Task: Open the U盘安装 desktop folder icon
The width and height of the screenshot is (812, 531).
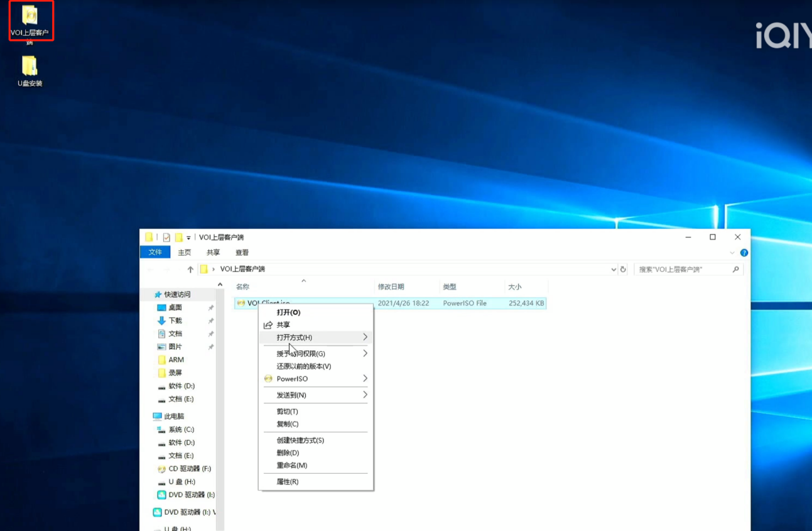Action: pos(30,67)
